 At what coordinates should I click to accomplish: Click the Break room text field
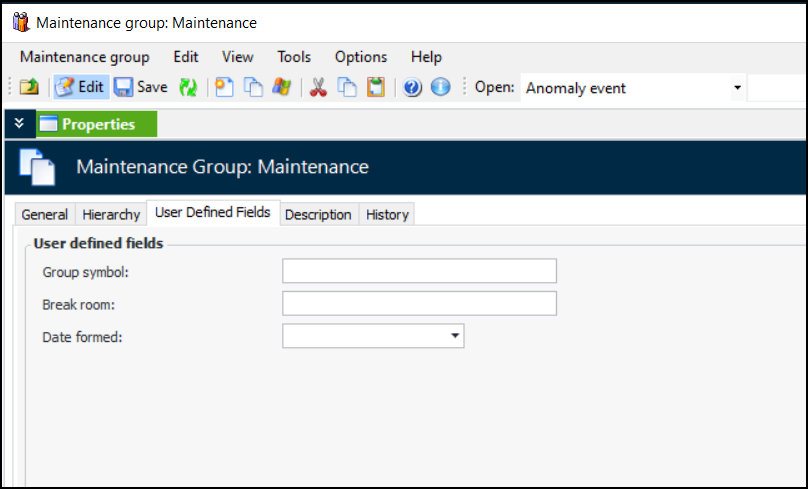coord(419,304)
